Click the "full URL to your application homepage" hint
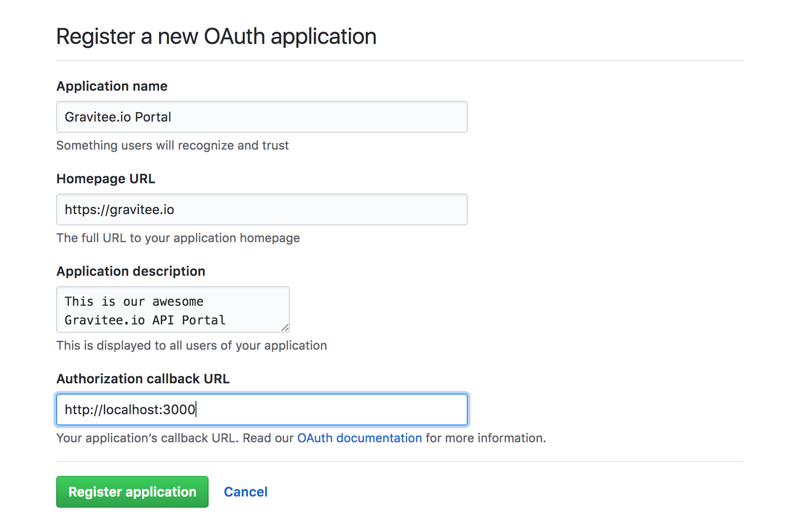 [x=178, y=238]
